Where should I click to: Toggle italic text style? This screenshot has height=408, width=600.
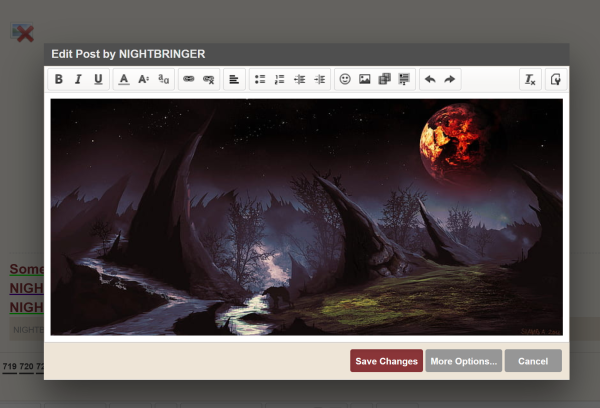tap(78, 79)
